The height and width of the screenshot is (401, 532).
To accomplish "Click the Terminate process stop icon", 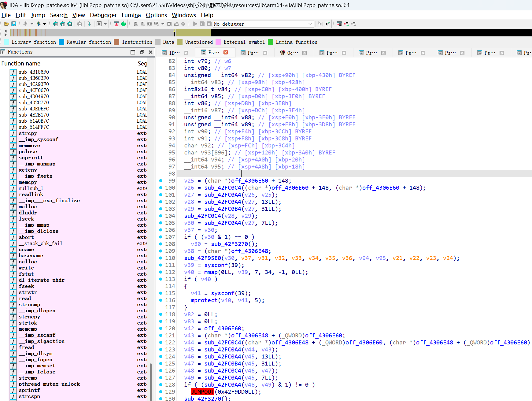I will click(x=209, y=24).
